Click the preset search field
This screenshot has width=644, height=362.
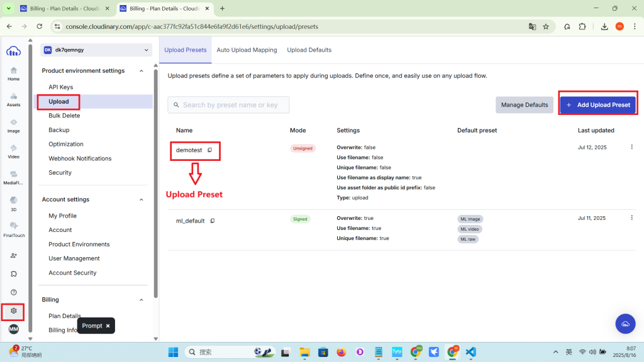click(x=228, y=105)
